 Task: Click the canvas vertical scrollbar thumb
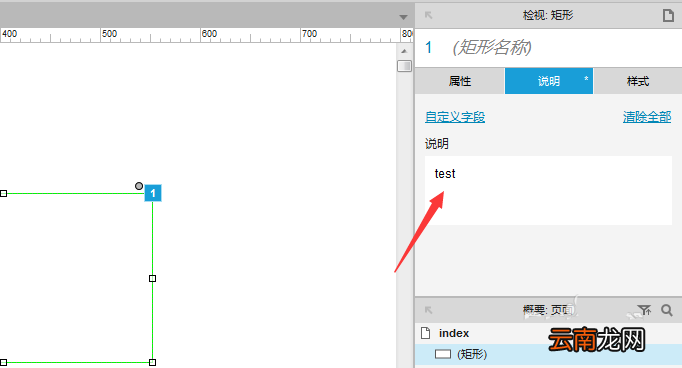pyautogui.click(x=405, y=66)
